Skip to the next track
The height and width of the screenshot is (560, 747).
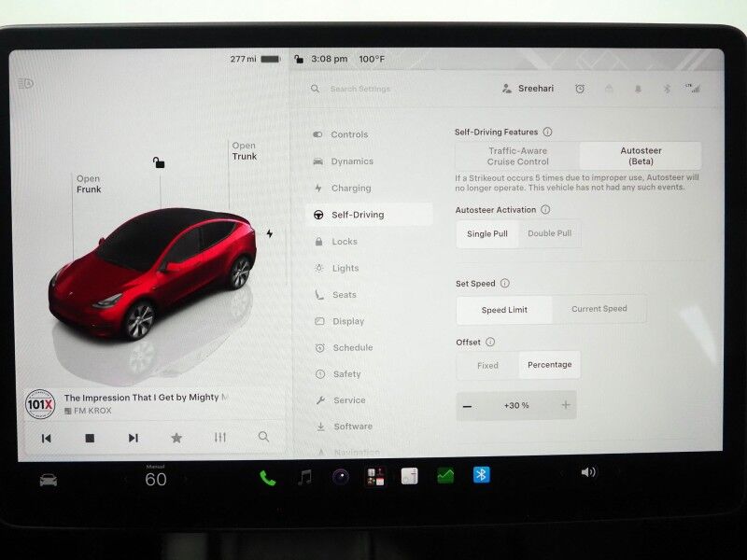click(x=134, y=438)
